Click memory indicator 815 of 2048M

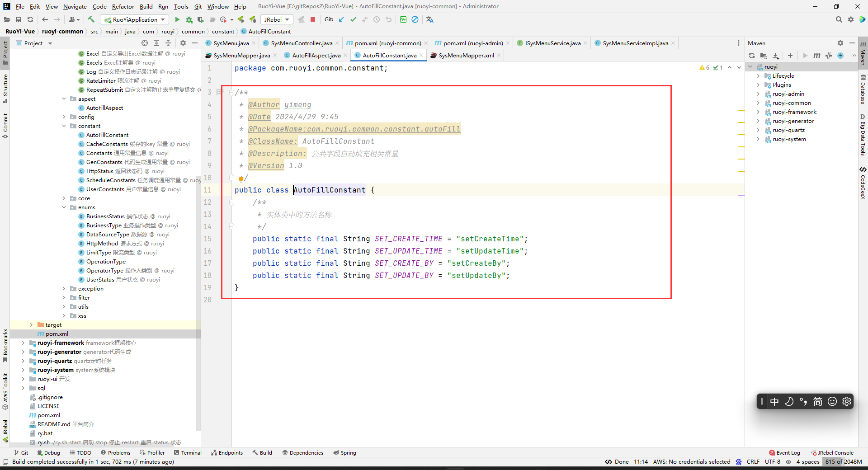coord(843,461)
